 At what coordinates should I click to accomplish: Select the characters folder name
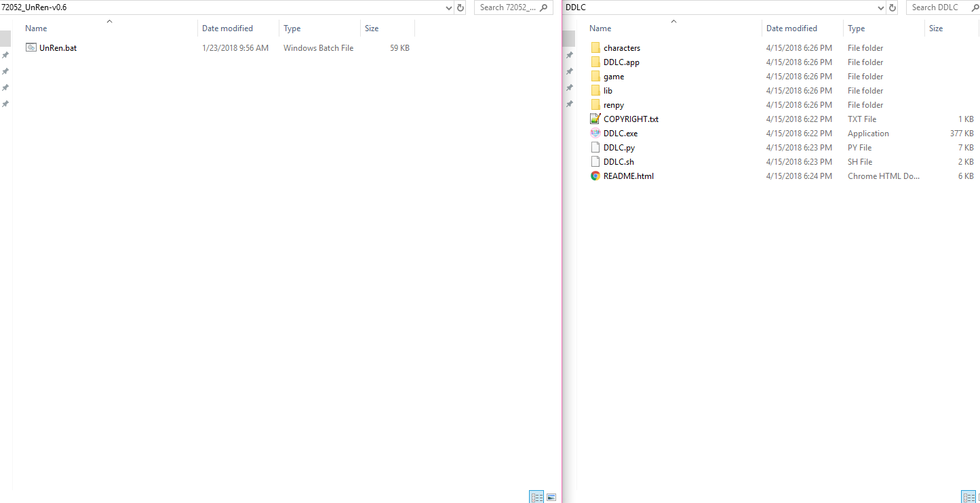(622, 48)
